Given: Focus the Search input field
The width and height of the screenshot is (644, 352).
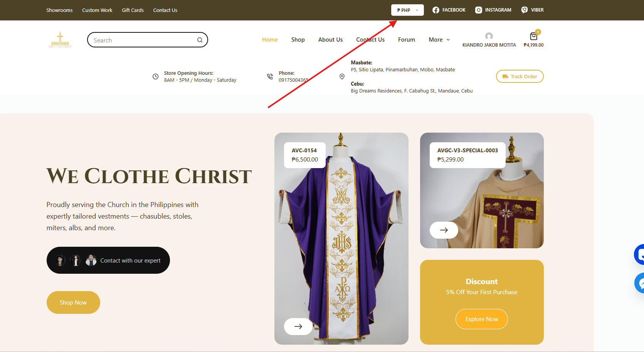Looking at the screenshot, I should click(x=143, y=40).
